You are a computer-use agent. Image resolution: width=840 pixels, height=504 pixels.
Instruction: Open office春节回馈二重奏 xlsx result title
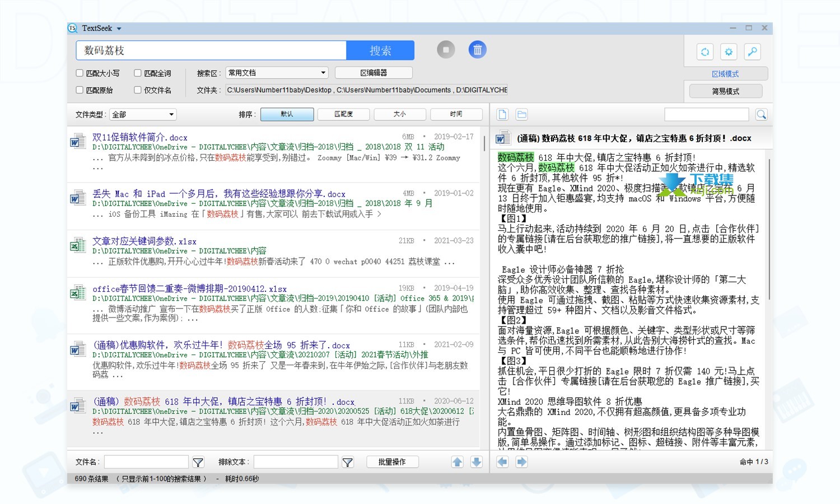(x=189, y=289)
